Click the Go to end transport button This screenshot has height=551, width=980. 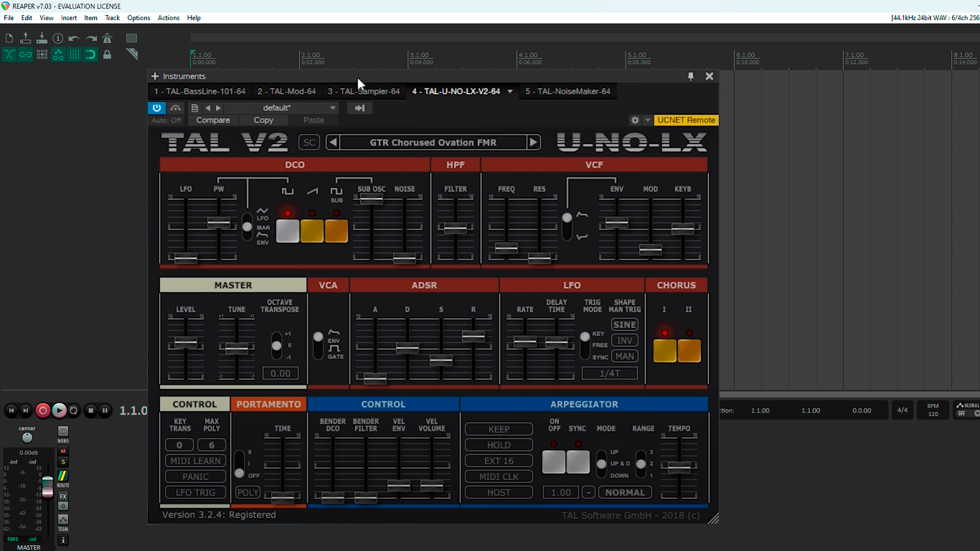[26, 410]
